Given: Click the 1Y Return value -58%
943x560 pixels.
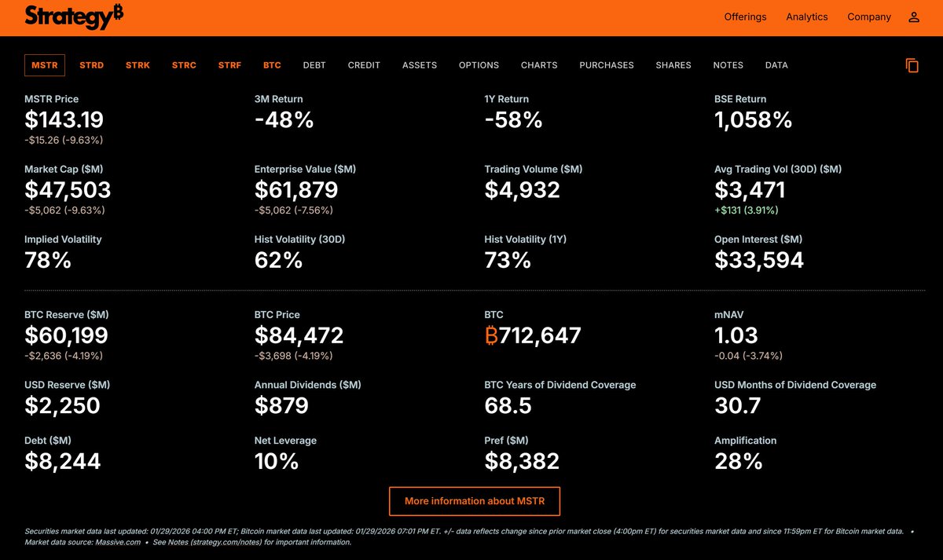Looking at the screenshot, I should click(513, 119).
